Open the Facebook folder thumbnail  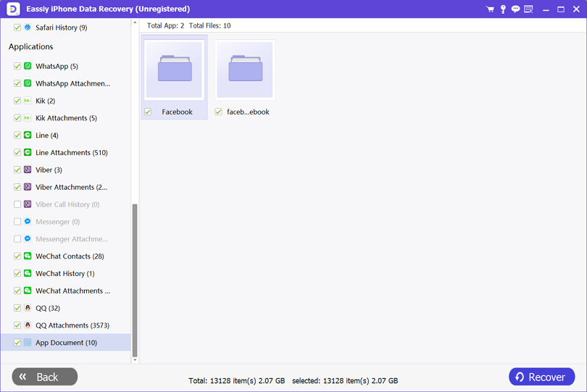click(x=174, y=70)
